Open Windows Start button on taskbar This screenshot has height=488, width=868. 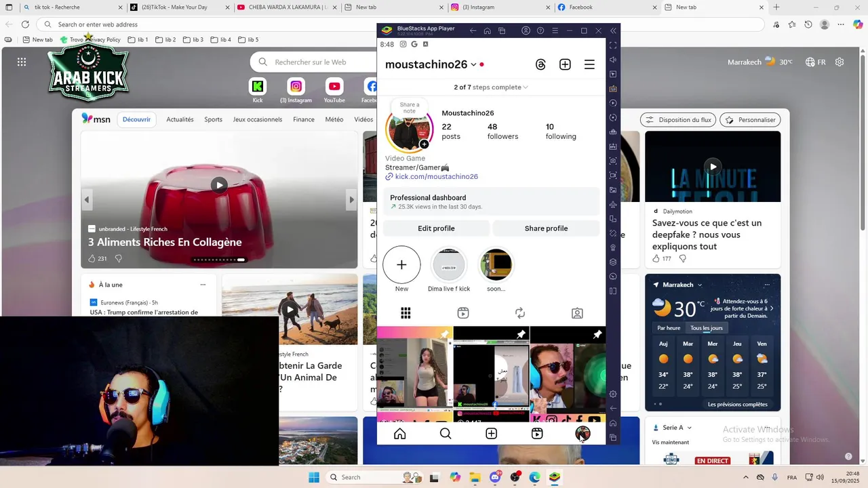pos(314,477)
